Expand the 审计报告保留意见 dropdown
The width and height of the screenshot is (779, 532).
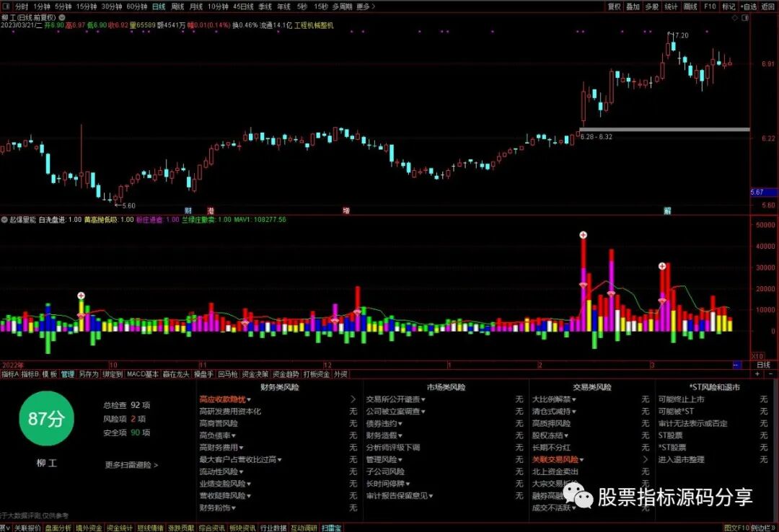point(400,496)
